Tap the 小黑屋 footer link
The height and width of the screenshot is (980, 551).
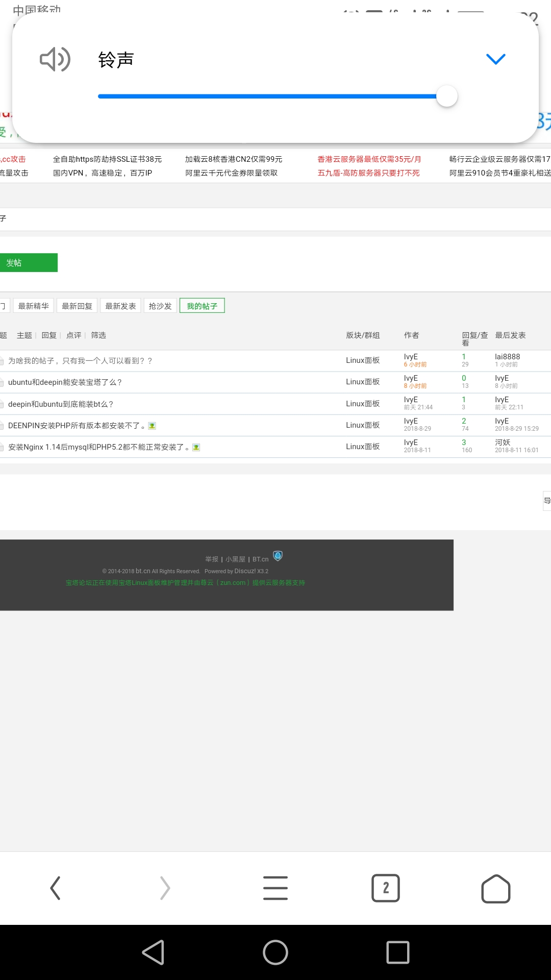pos(236,559)
